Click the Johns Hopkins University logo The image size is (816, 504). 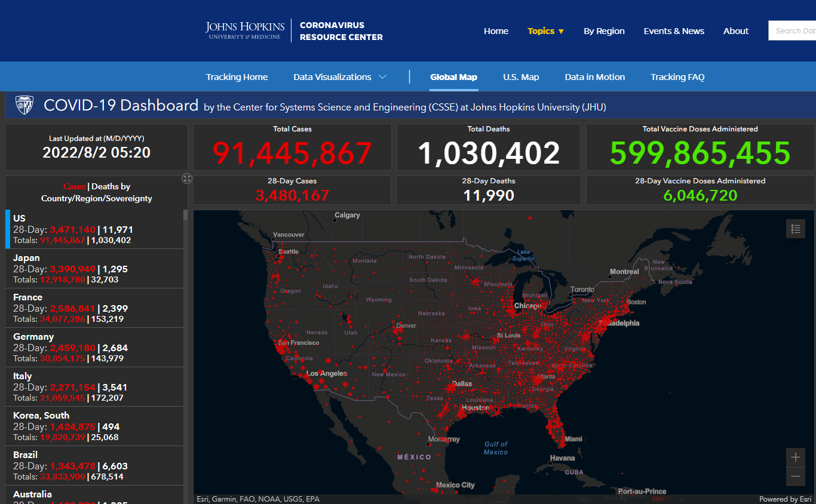pos(245,30)
